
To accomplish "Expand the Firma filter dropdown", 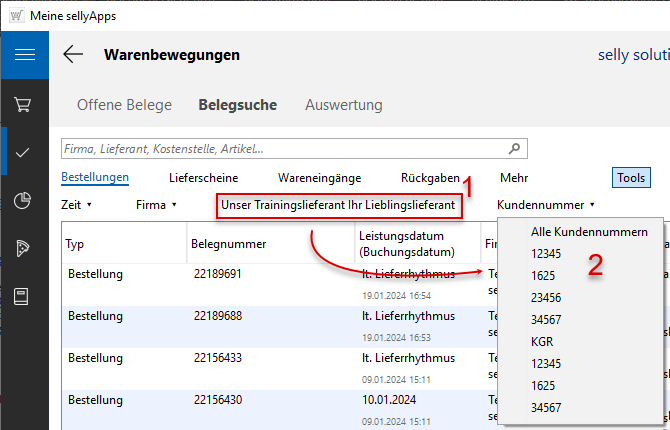I will (x=156, y=205).
